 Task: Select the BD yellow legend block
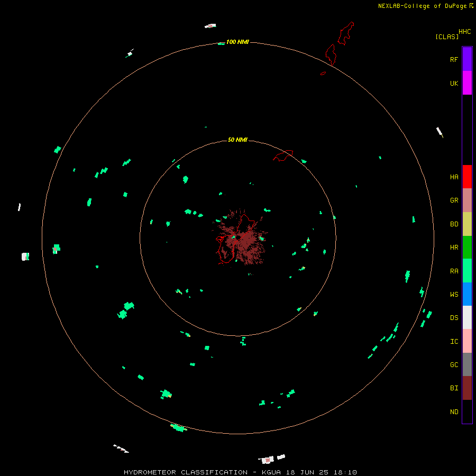467,224
